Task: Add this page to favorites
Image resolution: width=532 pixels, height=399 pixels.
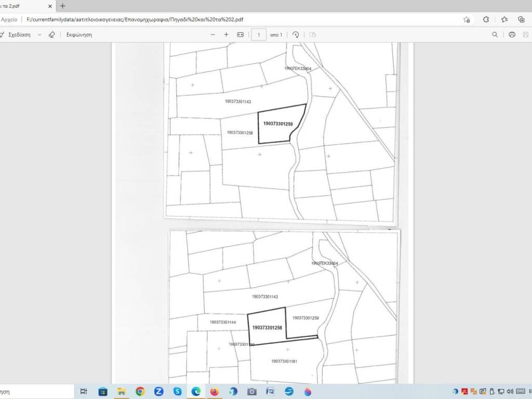Action: 467,19
